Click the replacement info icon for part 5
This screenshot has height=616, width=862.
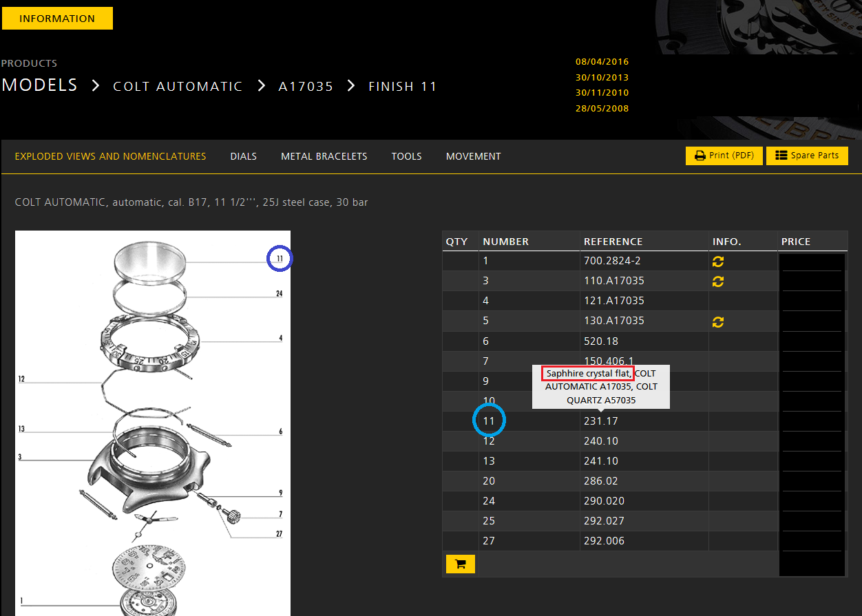click(718, 321)
